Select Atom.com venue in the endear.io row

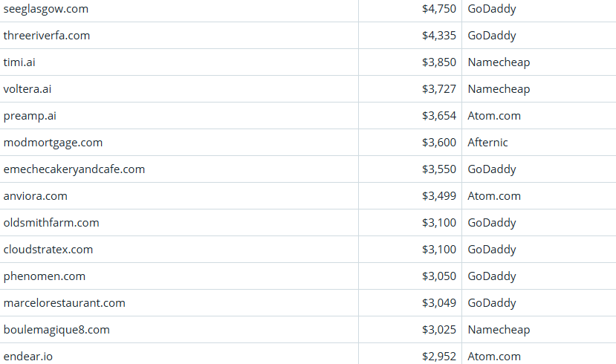[494, 357]
